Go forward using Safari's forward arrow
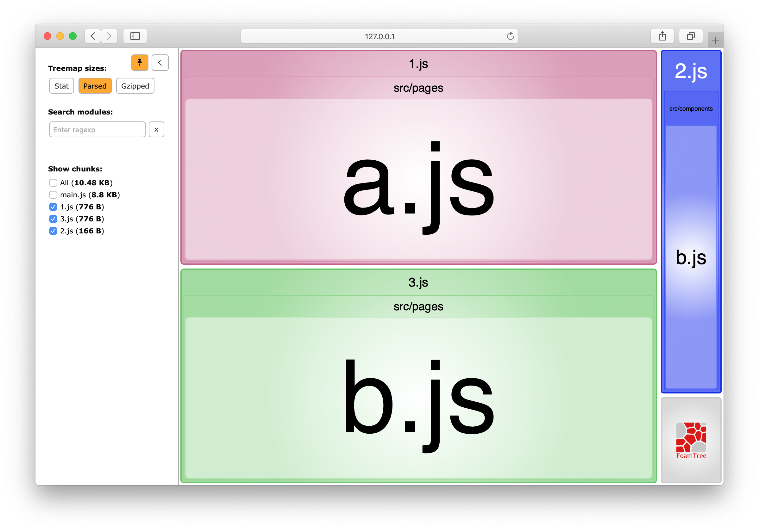 click(109, 36)
